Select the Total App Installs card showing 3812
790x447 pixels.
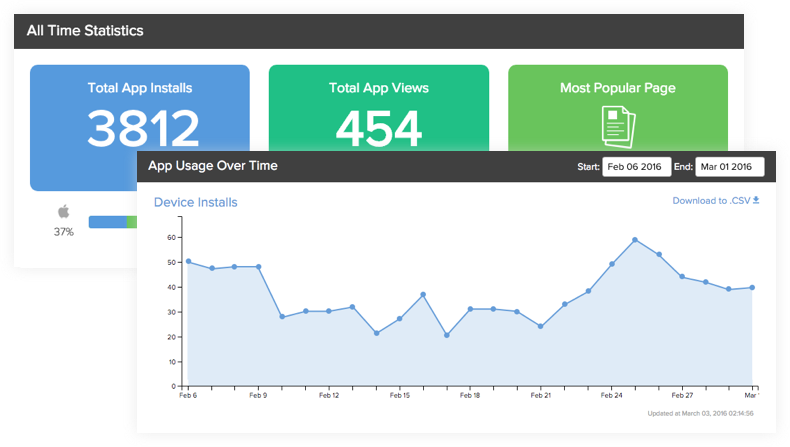[x=140, y=108]
